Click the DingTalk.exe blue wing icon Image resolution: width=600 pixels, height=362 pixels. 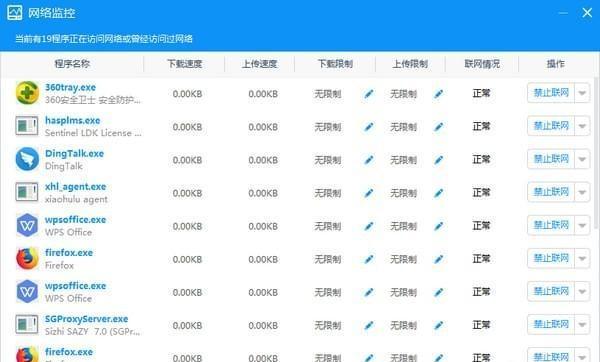click(27, 159)
